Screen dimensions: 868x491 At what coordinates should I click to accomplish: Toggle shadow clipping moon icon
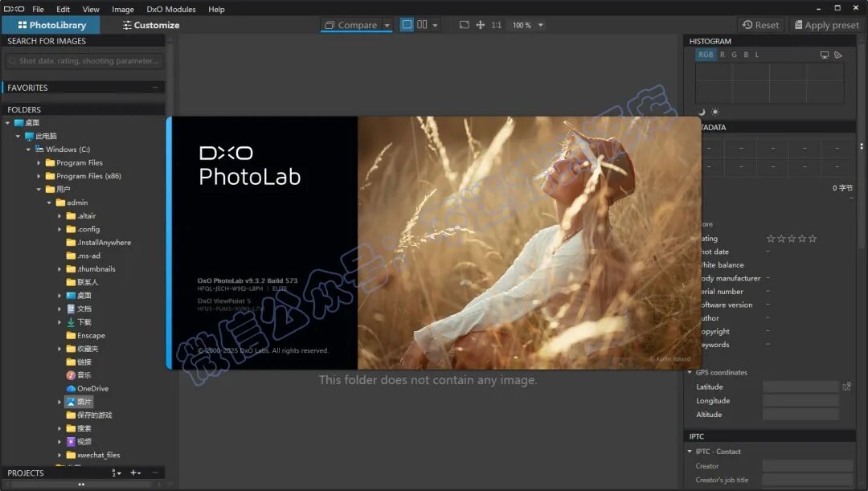click(x=702, y=112)
